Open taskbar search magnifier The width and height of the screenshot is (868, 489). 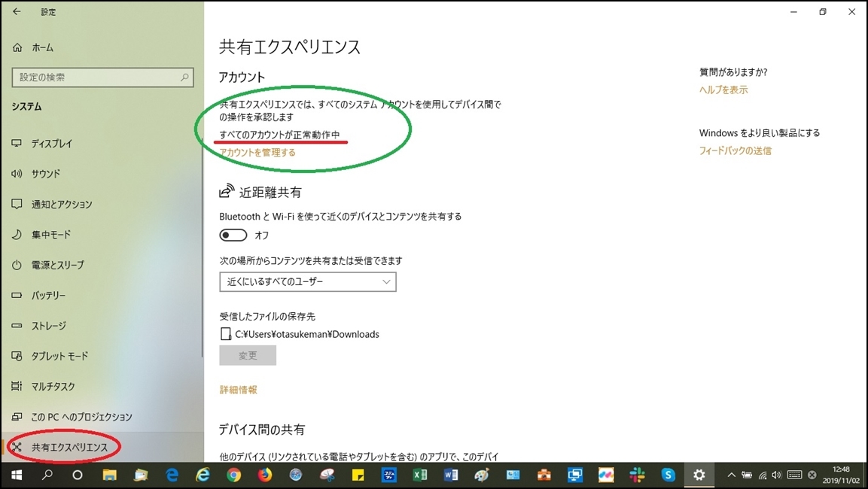[x=47, y=475]
